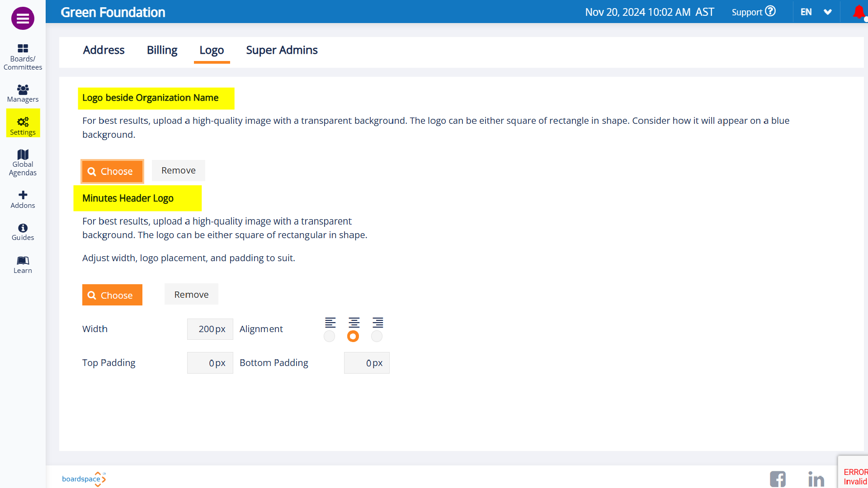Open the Facebook page link icon

(x=778, y=479)
